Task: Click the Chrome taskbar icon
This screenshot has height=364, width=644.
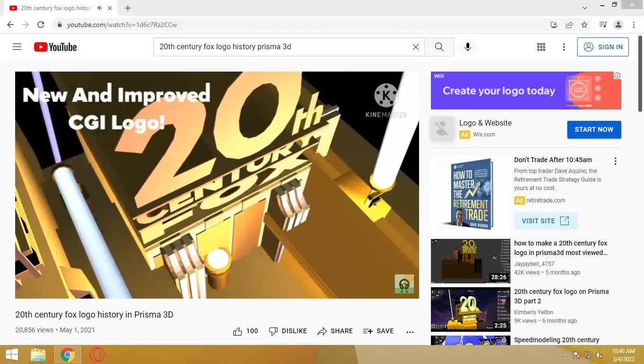Action: pyautogui.click(x=68, y=355)
